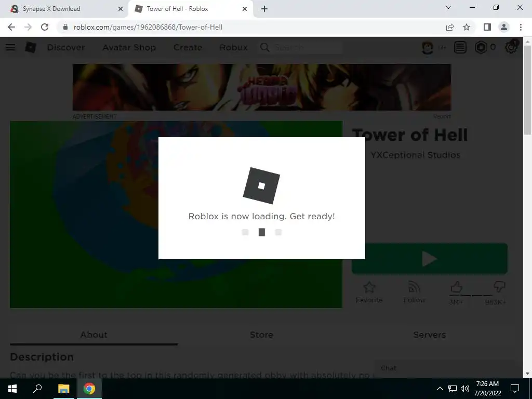This screenshot has width=532, height=399.
Task: Go to the Create page
Action: pos(188,47)
